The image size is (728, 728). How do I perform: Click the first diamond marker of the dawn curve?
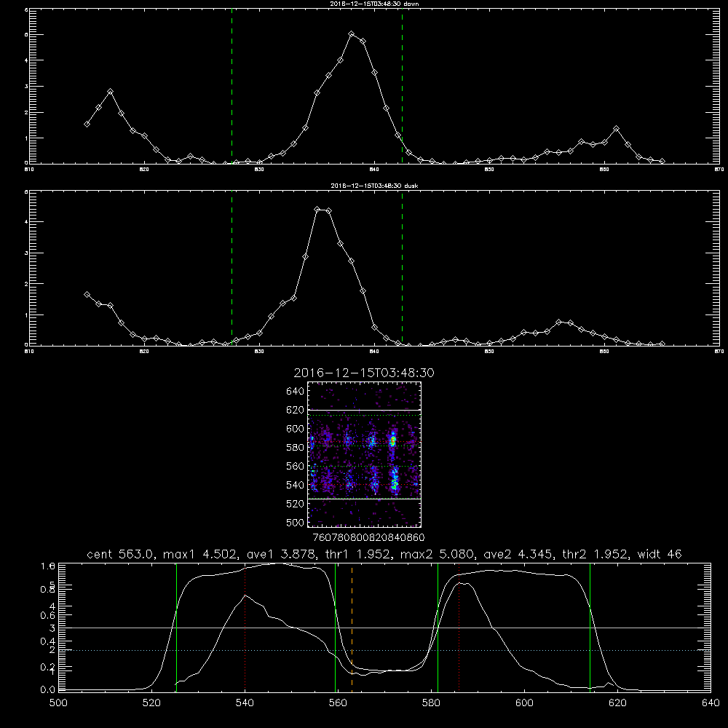point(87,124)
